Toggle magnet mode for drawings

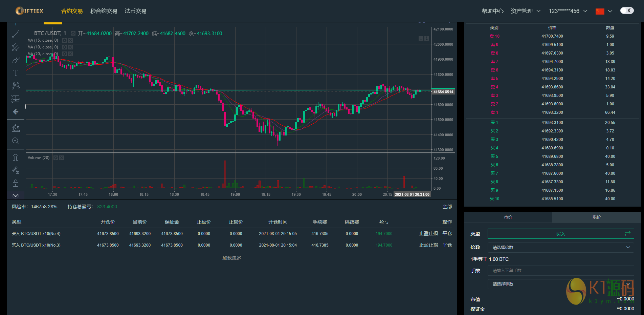[16, 157]
